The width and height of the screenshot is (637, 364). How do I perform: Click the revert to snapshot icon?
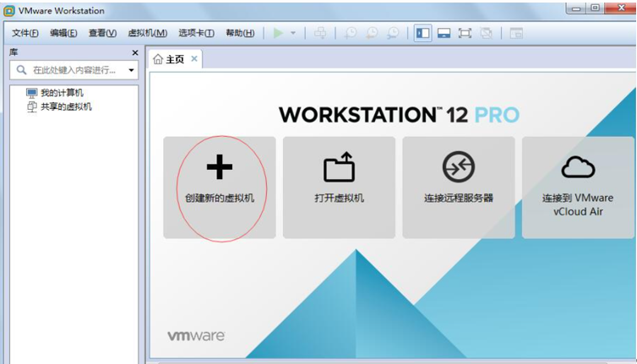[372, 33]
